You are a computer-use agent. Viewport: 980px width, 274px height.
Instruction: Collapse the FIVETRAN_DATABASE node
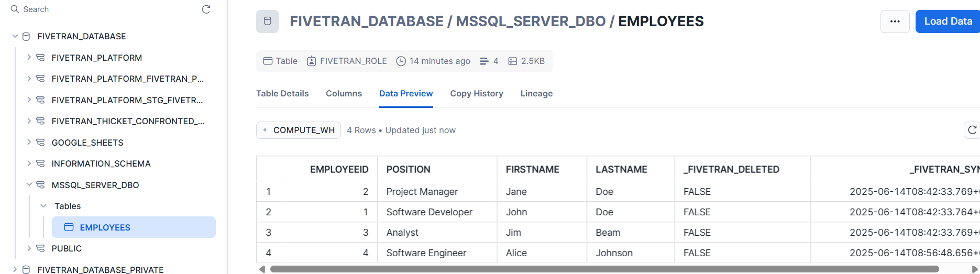(15, 36)
